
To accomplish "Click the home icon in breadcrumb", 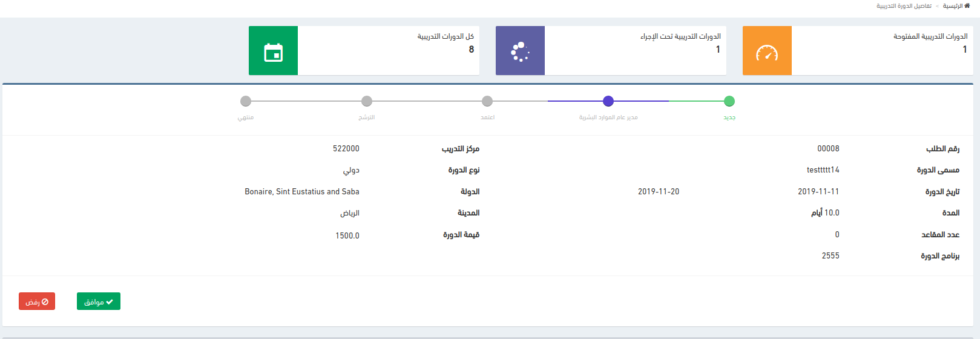I will tap(967, 5).
